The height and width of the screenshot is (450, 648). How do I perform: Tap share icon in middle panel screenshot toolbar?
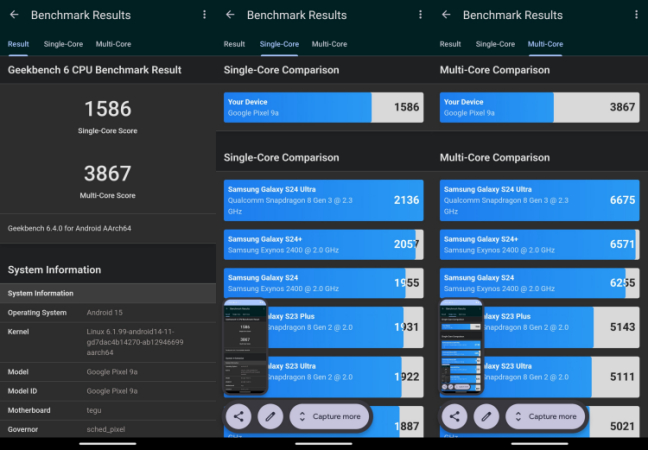coord(238,417)
